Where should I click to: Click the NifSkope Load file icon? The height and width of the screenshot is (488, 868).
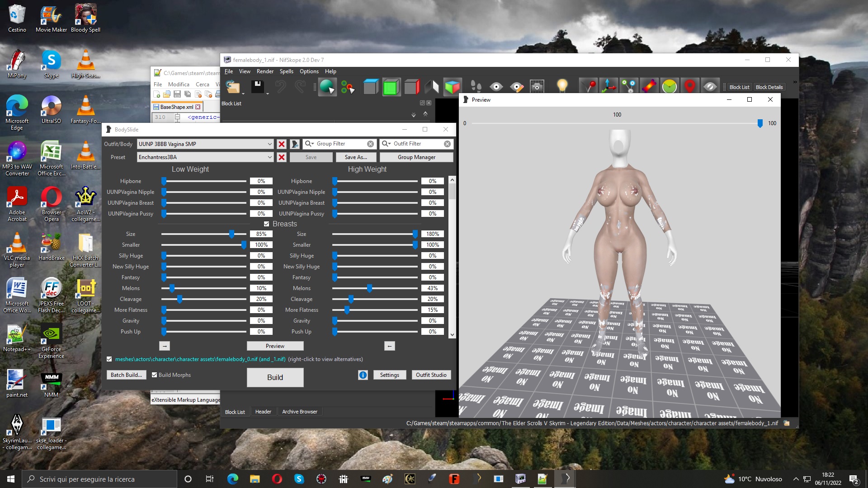233,87
